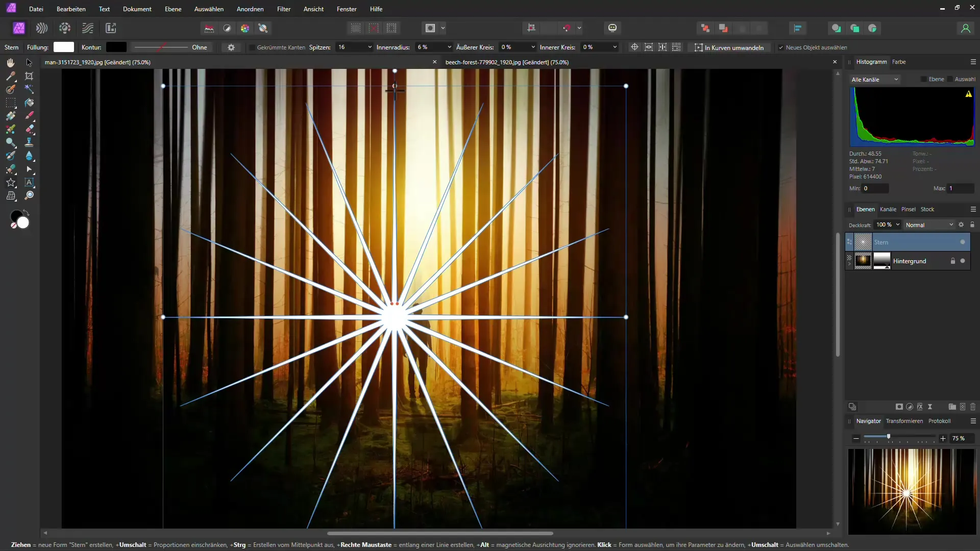Apply Auto Contrast from toolbar

tap(227, 28)
